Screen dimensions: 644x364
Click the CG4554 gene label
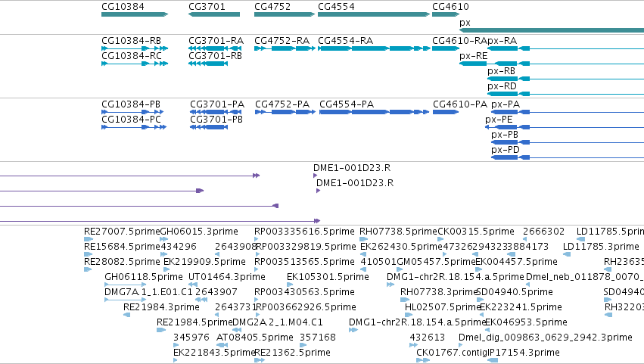tap(336, 7)
